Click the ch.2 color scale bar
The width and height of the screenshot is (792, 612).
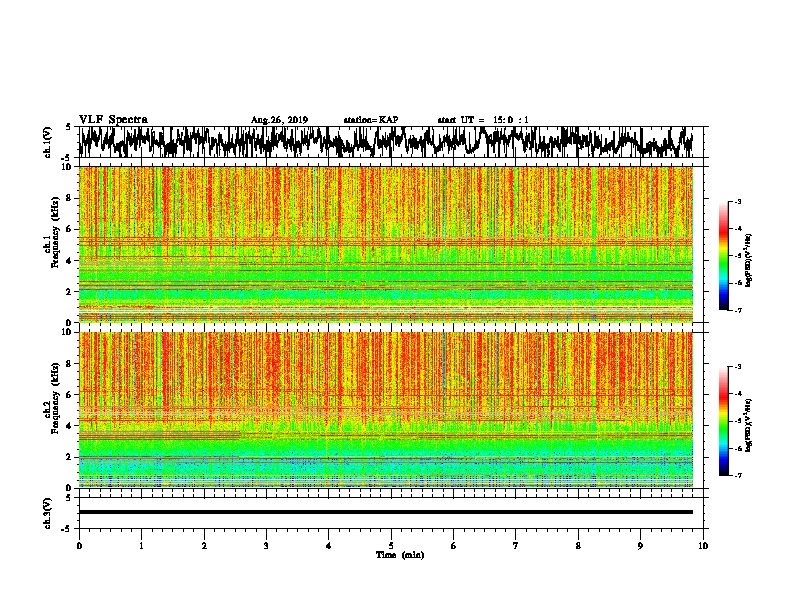point(723,421)
